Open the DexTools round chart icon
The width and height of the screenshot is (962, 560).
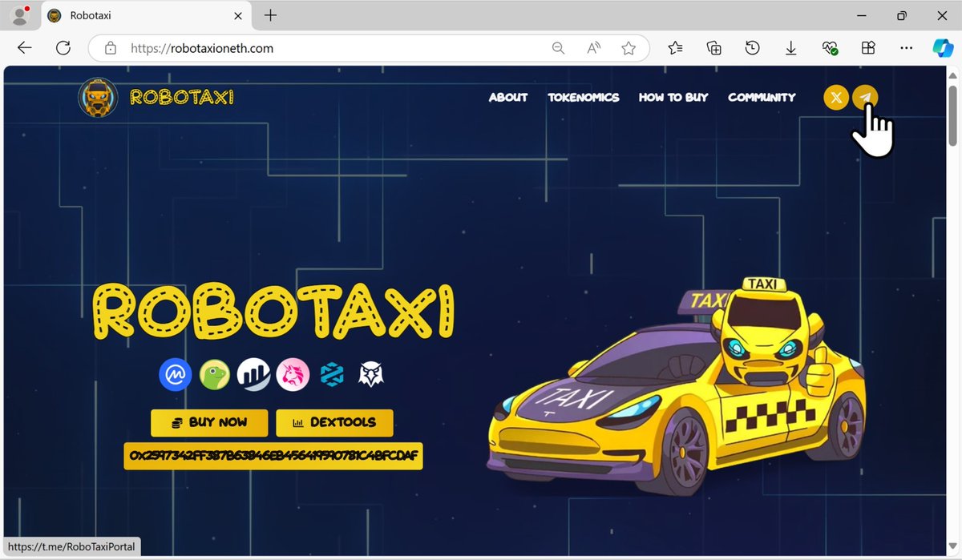click(254, 374)
